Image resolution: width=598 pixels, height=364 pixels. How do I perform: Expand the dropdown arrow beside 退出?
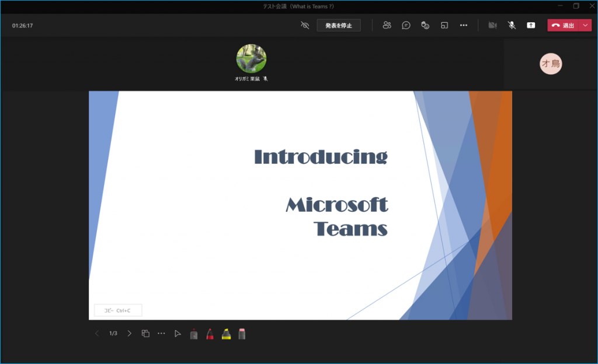pyautogui.click(x=586, y=25)
